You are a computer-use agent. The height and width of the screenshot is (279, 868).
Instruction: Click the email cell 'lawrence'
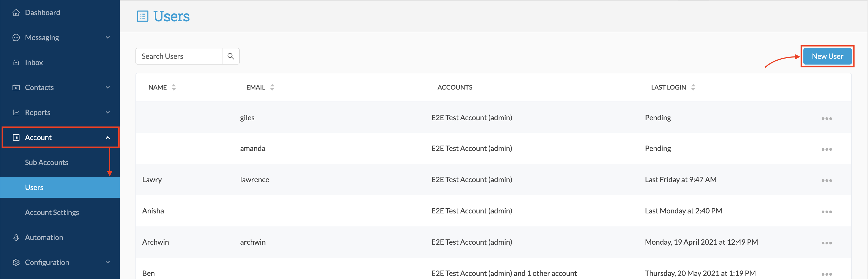[255, 180]
